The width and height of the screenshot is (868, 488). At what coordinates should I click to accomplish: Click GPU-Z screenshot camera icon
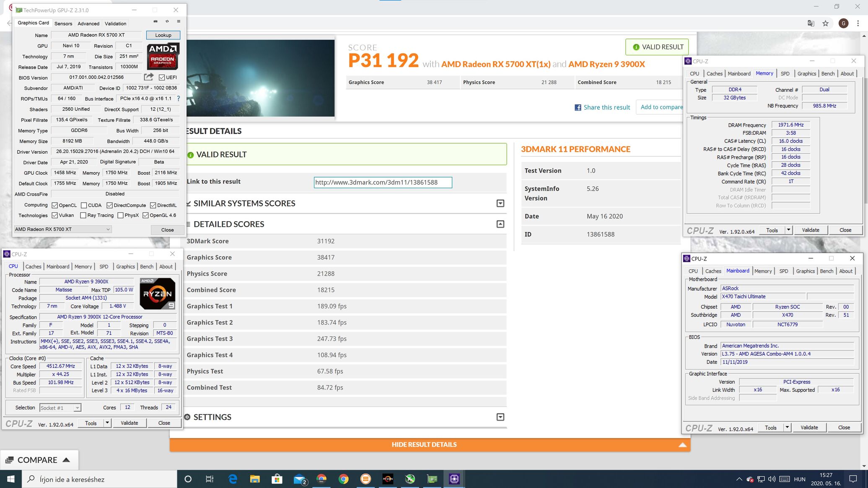click(155, 21)
